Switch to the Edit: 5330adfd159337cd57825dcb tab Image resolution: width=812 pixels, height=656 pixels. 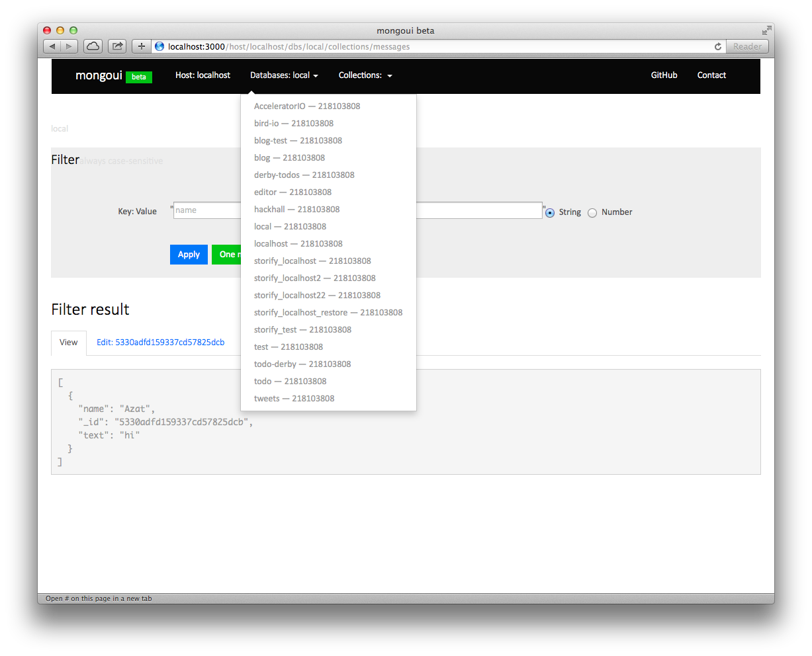[x=160, y=343]
